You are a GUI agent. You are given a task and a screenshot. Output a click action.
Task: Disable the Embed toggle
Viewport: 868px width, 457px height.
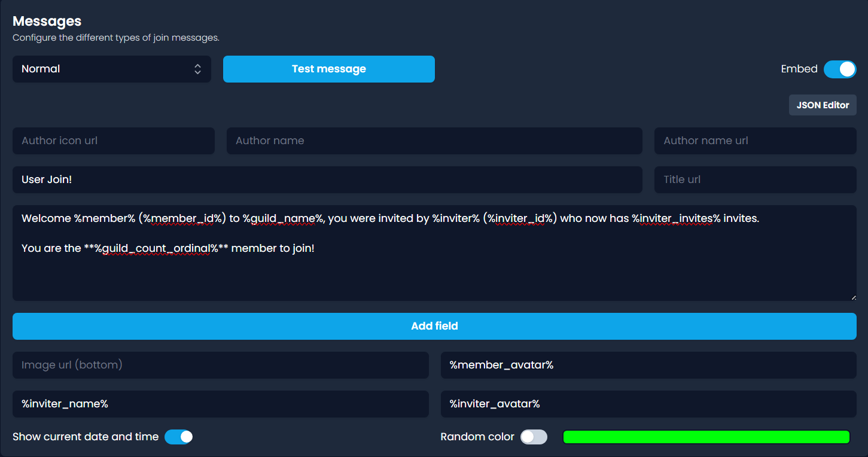tap(840, 69)
